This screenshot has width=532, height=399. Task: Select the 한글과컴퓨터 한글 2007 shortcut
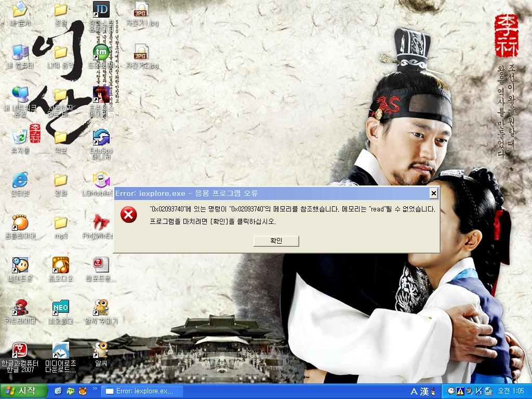pyautogui.click(x=20, y=357)
